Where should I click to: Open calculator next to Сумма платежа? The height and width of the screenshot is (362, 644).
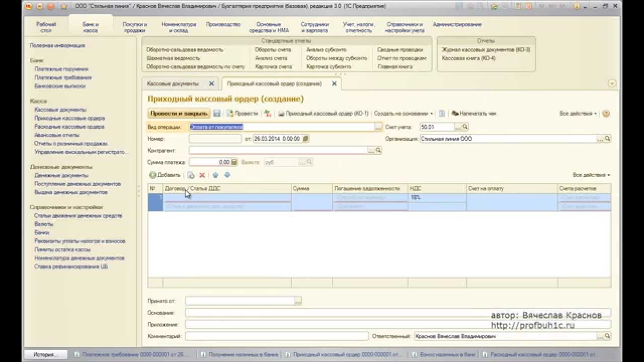pyautogui.click(x=234, y=162)
